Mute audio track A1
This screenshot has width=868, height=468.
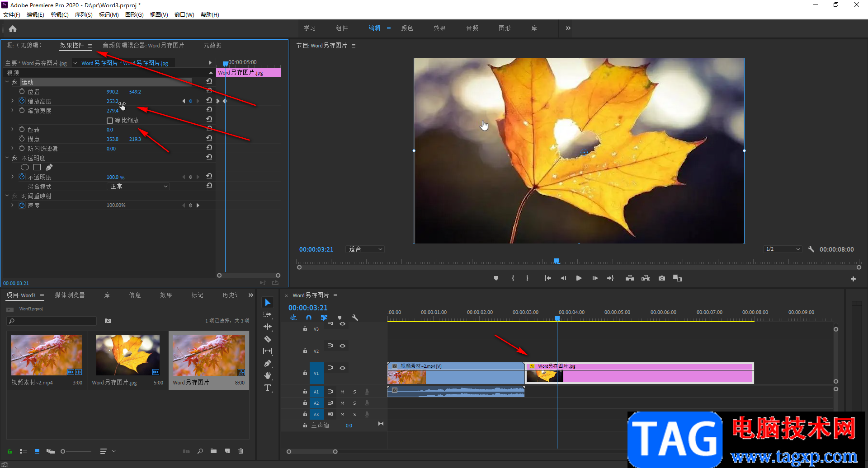342,392
